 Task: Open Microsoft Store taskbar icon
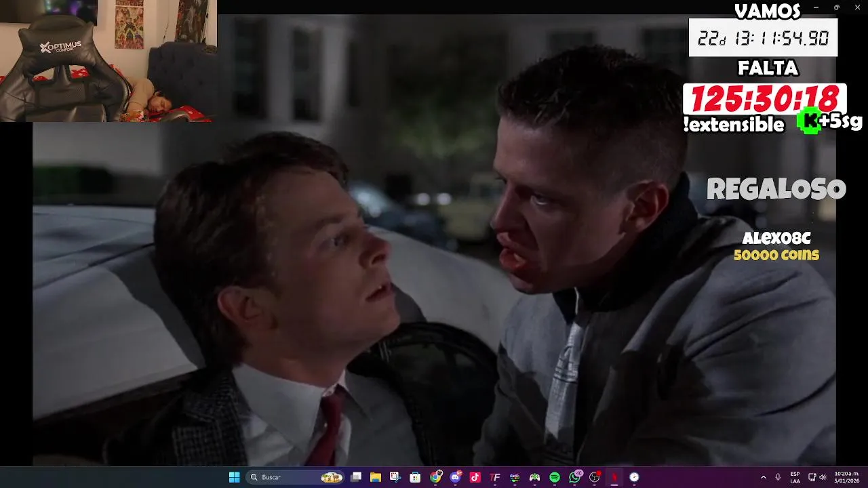(x=415, y=477)
